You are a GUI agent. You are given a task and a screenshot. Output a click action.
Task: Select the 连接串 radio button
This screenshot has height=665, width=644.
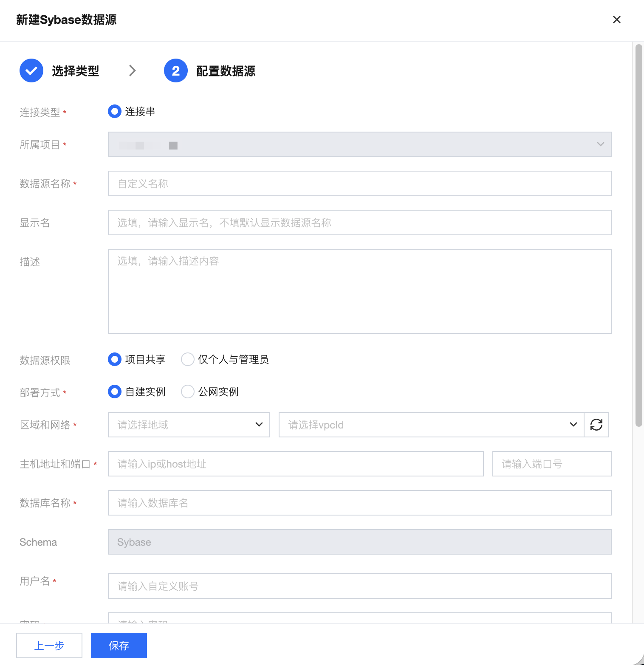[115, 111]
